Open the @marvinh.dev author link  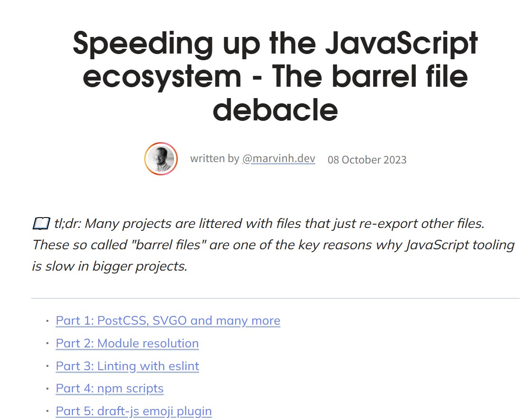point(278,159)
